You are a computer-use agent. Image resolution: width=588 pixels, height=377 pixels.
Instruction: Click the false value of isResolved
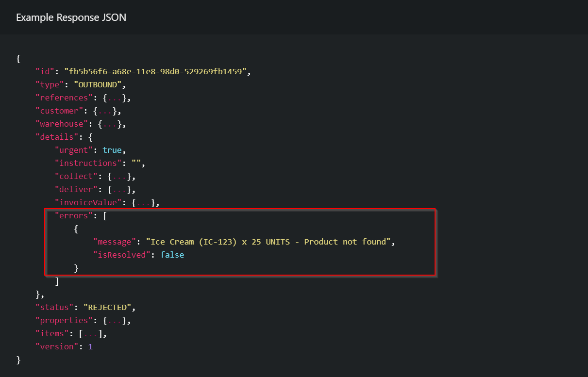tap(172, 255)
